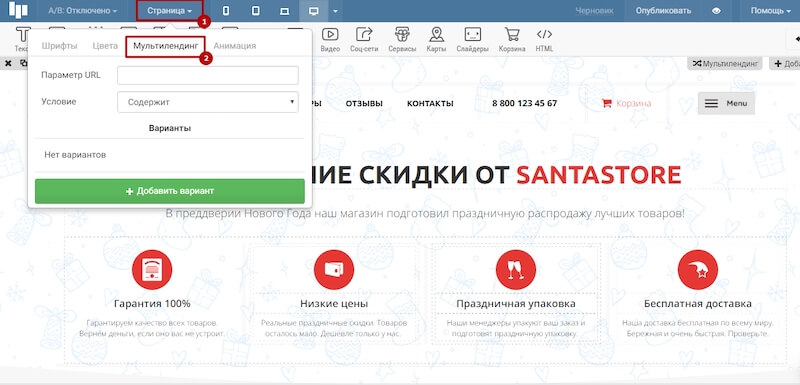Image resolution: width=800 pixels, height=385 pixels.
Task: Click the red cart icon near Корзина
Action: 607,103
